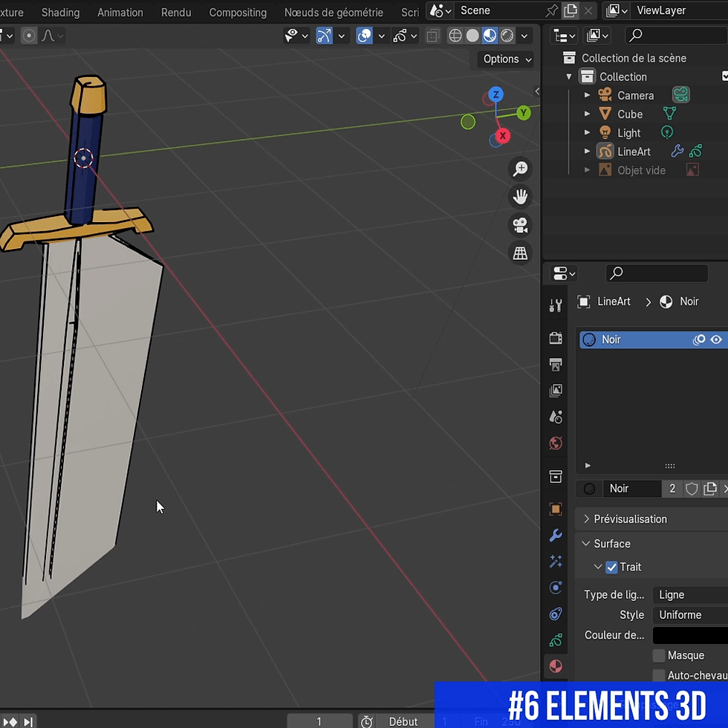Image resolution: width=728 pixels, height=728 pixels.
Task: Click the Z axis on navigation gizmo
Action: [x=496, y=95]
